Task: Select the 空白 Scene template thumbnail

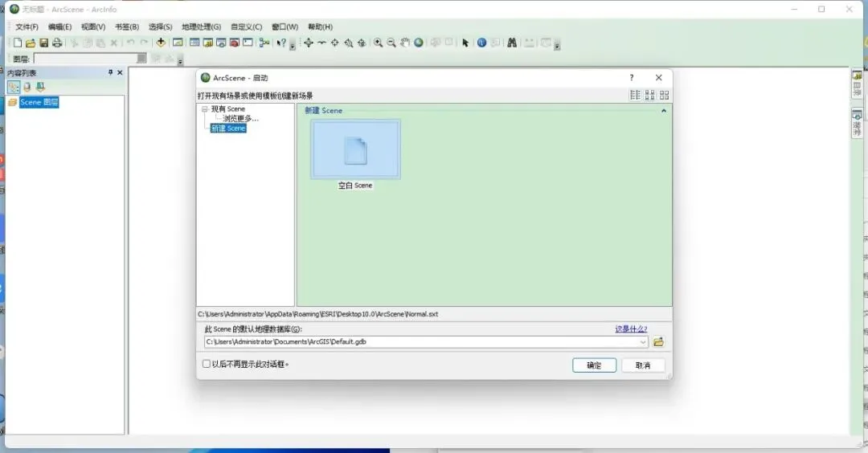Action: pyautogui.click(x=355, y=150)
